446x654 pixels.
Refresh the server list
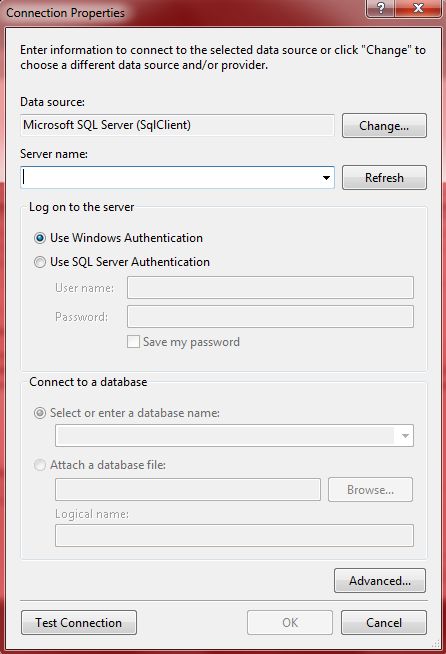[384, 178]
